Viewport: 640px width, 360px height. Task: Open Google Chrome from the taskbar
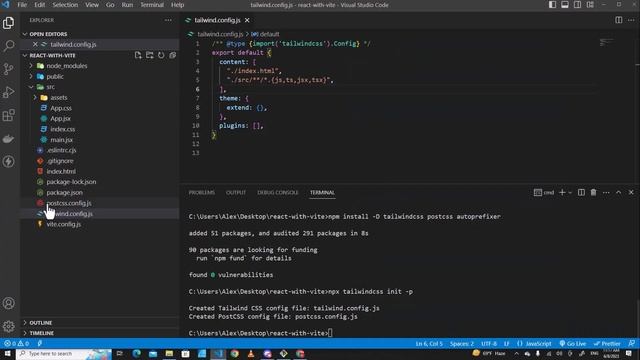pyautogui.click(x=234, y=353)
